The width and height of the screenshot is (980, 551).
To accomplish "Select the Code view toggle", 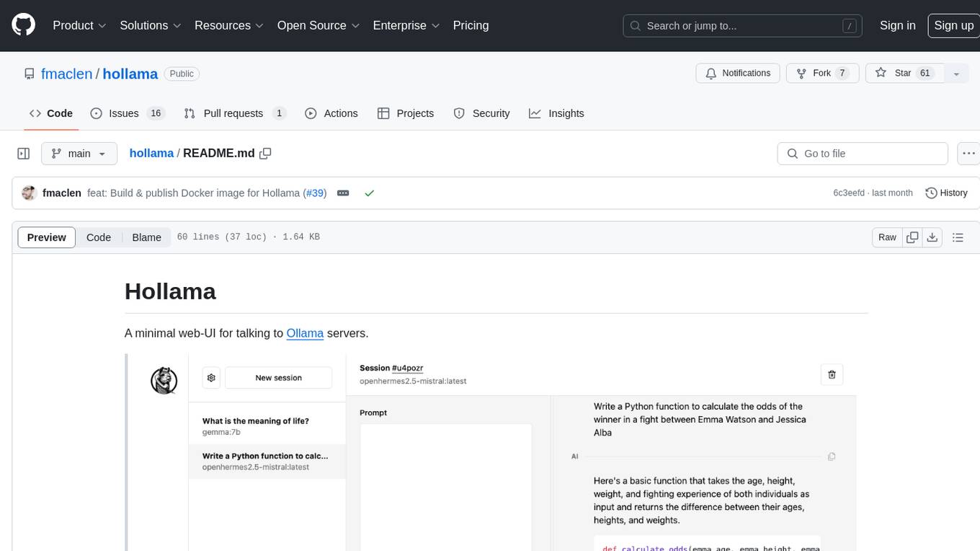I will pos(99,237).
